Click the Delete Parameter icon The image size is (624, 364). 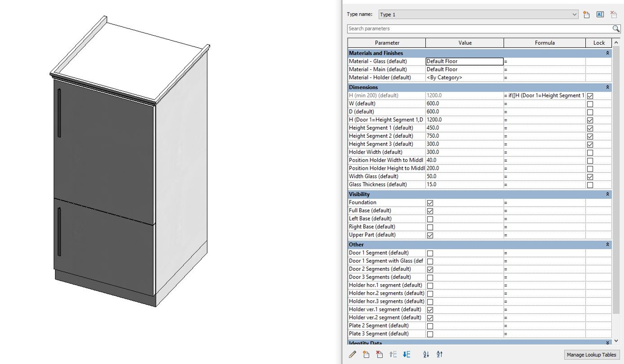[x=380, y=354]
